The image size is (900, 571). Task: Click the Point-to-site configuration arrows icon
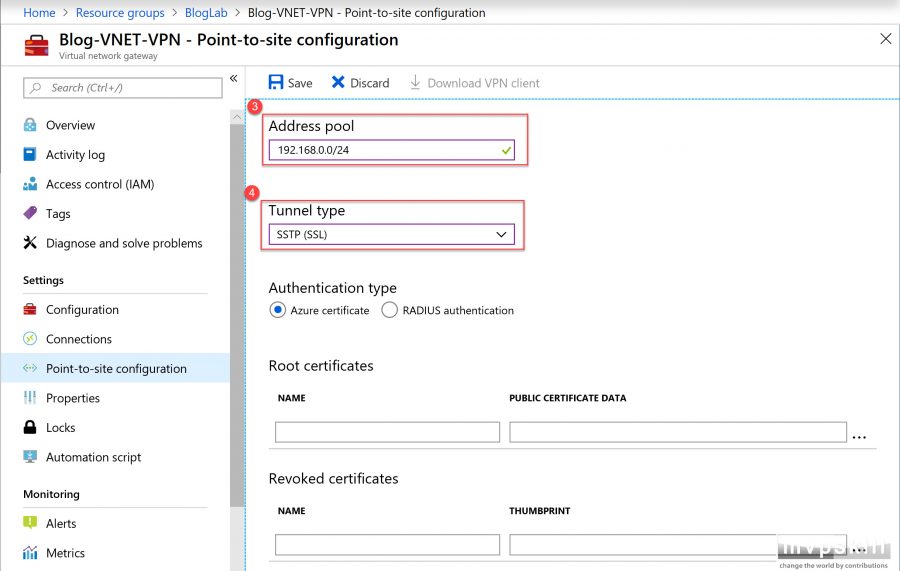coord(30,368)
